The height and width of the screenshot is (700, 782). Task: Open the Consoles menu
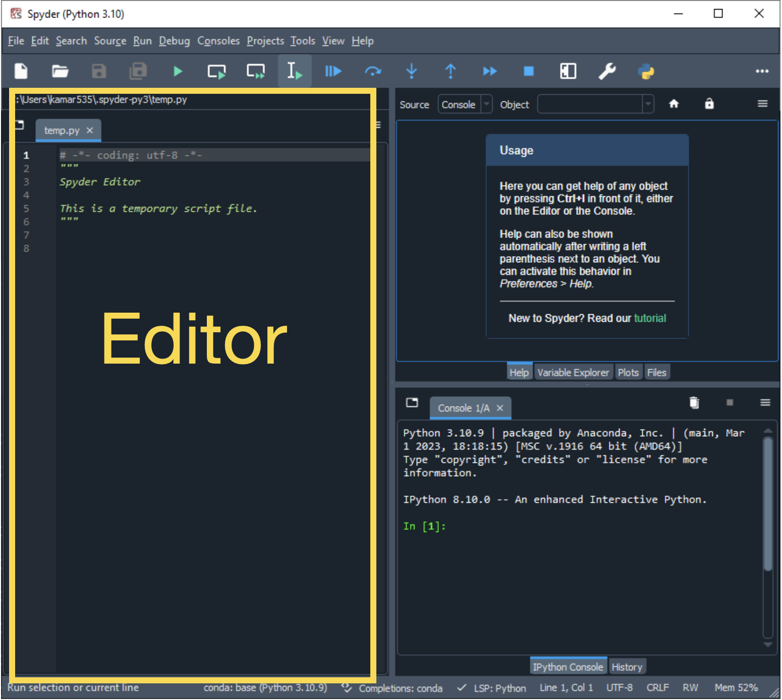[218, 41]
